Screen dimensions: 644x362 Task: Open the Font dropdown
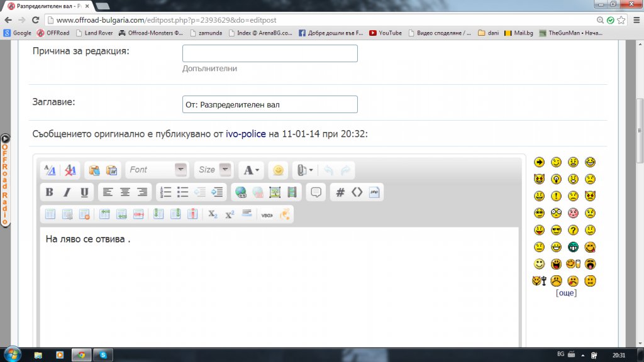pos(158,170)
